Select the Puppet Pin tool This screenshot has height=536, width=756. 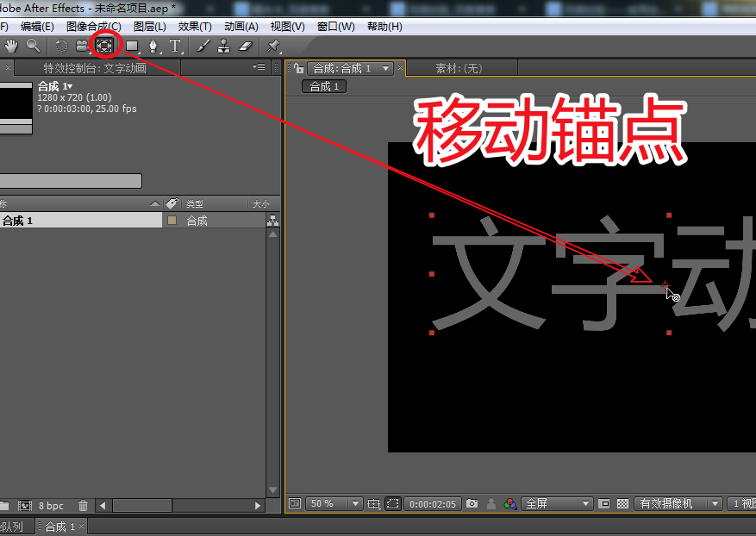273,47
